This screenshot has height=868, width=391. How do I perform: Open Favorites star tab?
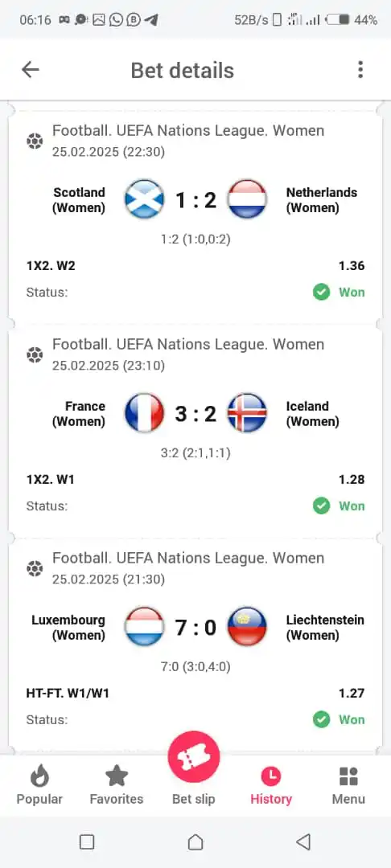(117, 776)
